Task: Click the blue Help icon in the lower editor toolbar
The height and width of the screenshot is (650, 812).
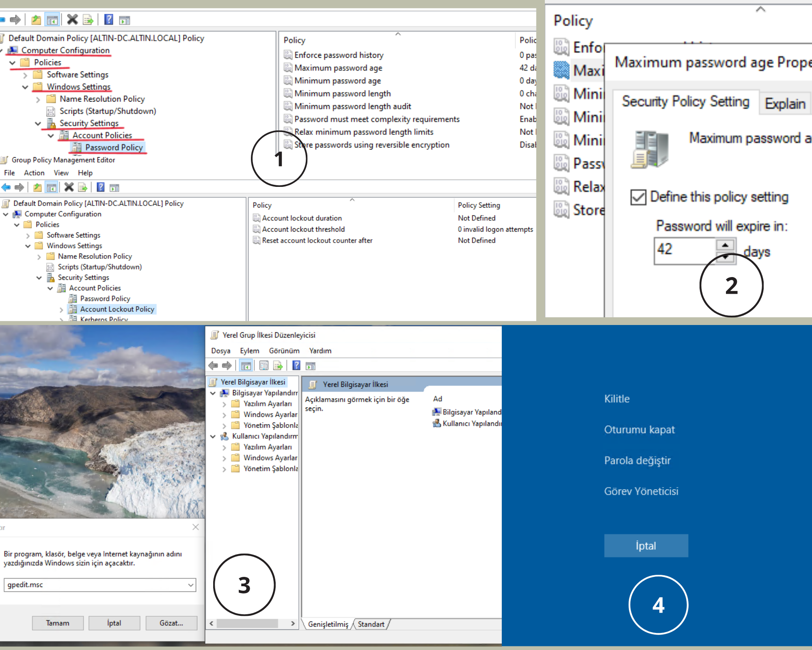Action: 100,187
